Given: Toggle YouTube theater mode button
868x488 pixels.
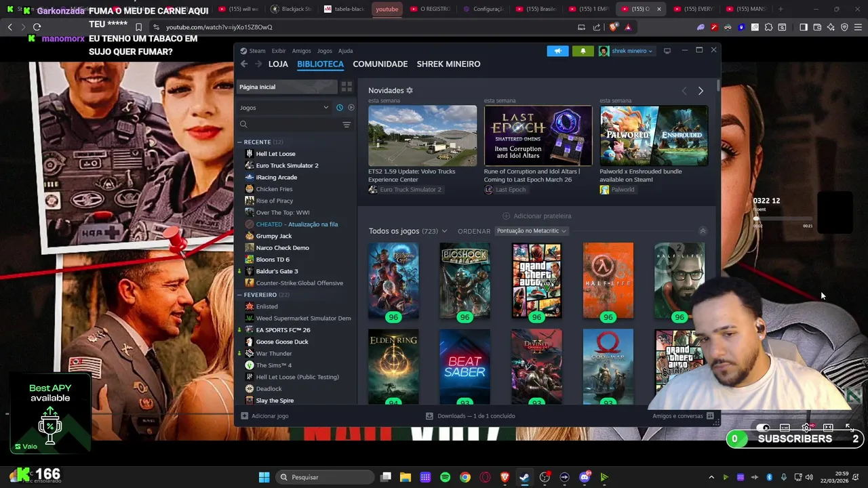Looking at the screenshot, I should 828,428.
